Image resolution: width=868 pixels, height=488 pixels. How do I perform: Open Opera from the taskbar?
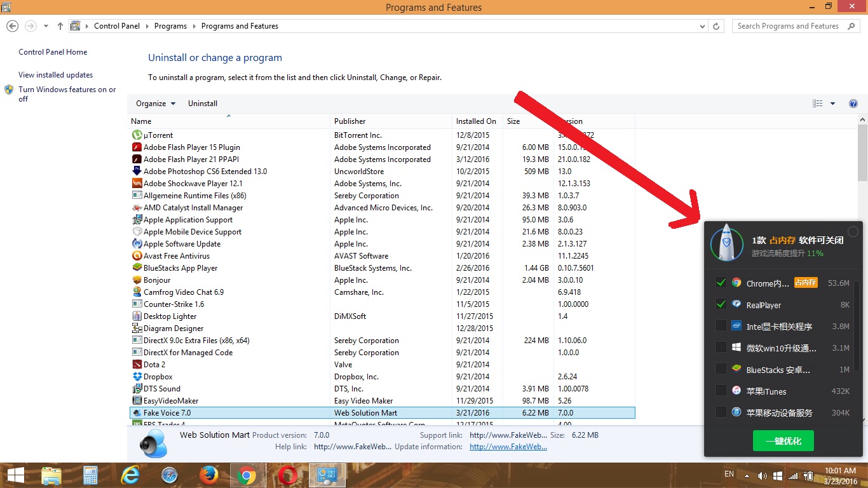point(288,475)
